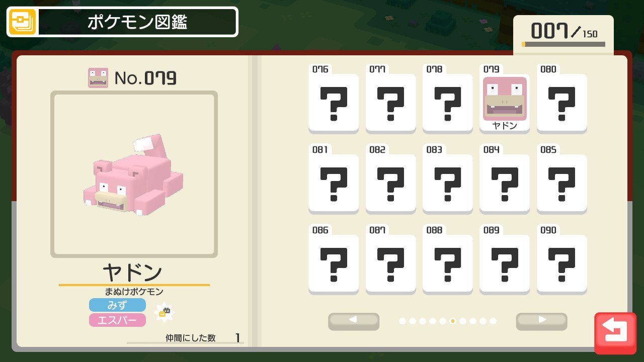644x362 pixels.
Task: Jump to the first page dot
Action: (403, 321)
